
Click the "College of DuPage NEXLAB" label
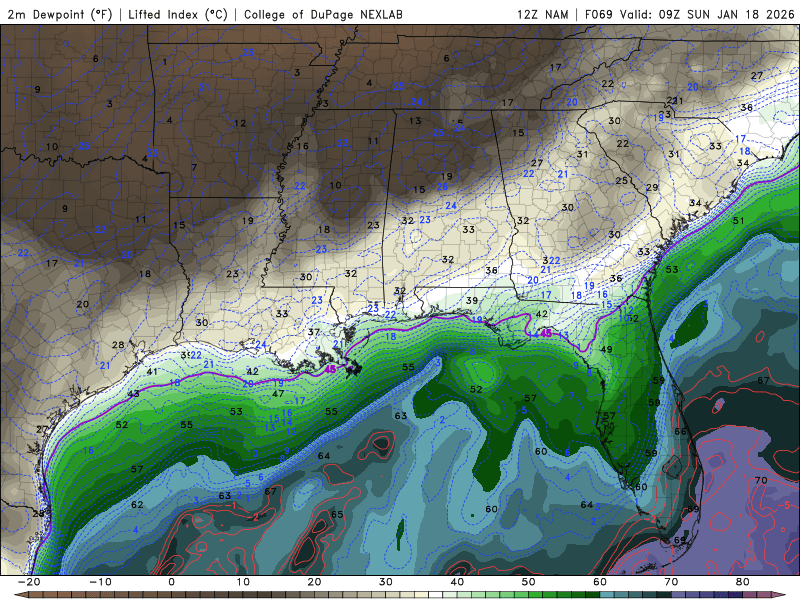pos(323,14)
